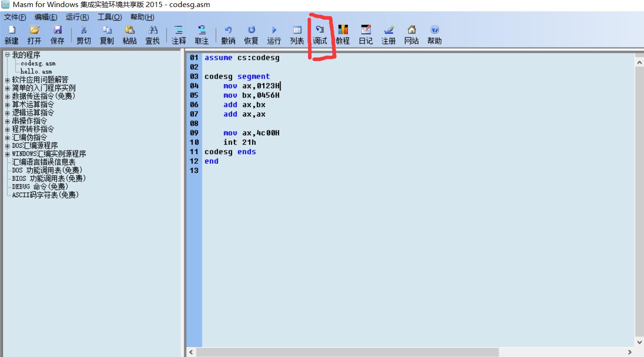This screenshot has width=644, height=357.
Task: Expand WINDOWS汇编实例源程序 node
Action: [x=7, y=154]
